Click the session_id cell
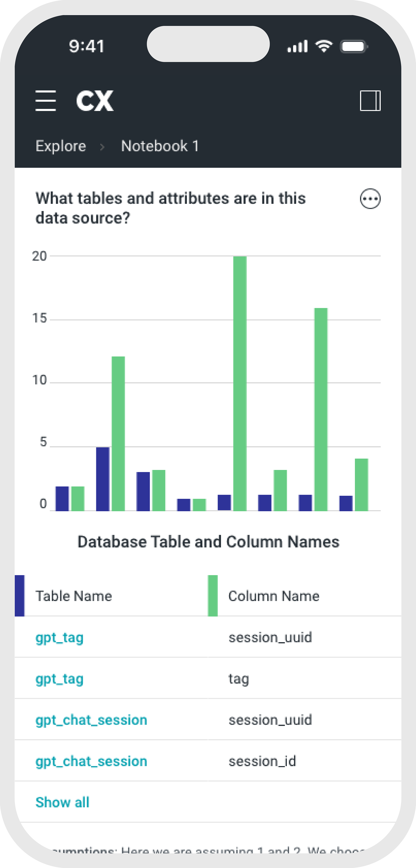 point(262,761)
